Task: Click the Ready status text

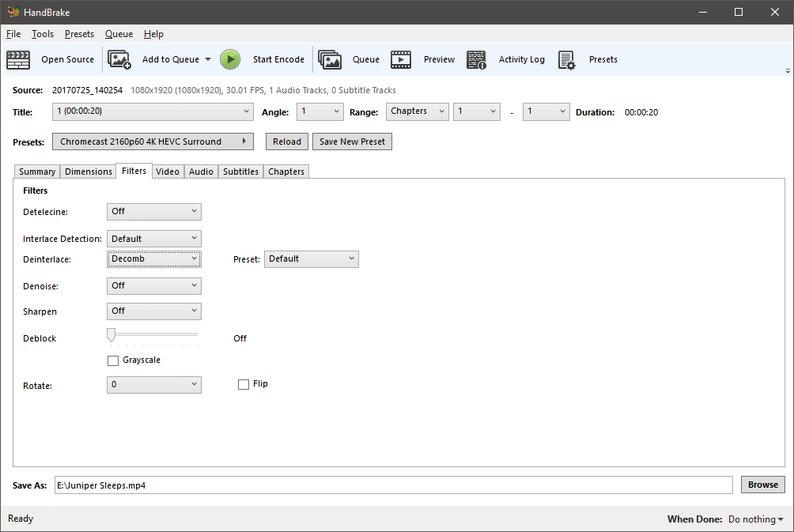Action: click(21, 519)
